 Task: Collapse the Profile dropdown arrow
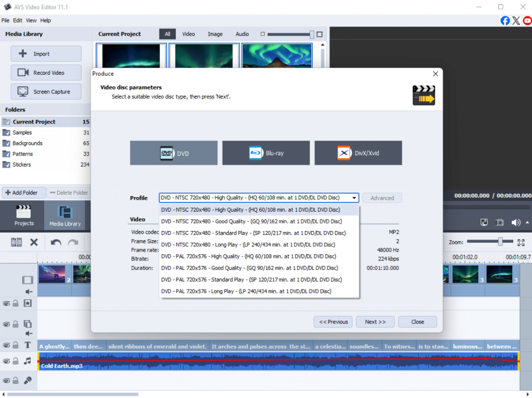[x=354, y=198]
